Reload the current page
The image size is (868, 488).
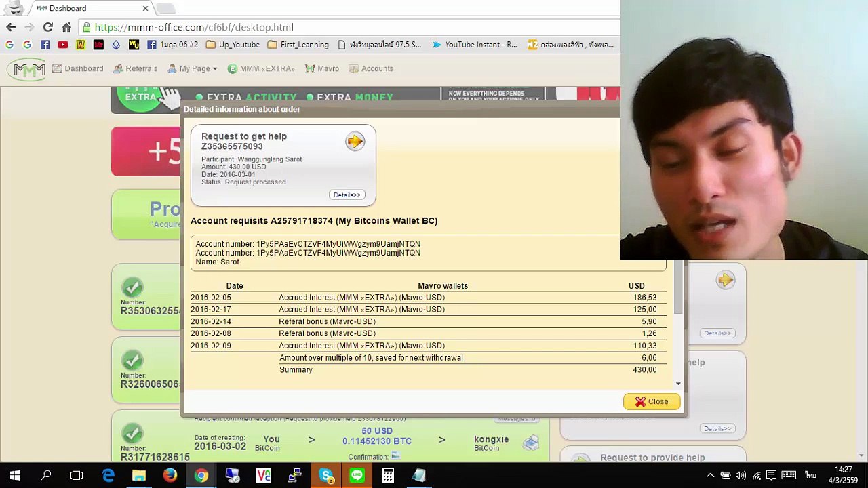tap(47, 27)
